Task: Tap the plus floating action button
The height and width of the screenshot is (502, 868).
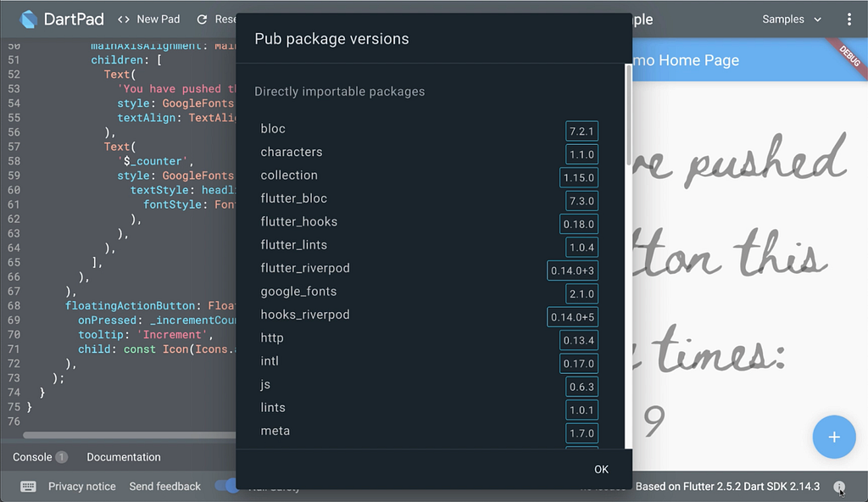Action: 834,438
